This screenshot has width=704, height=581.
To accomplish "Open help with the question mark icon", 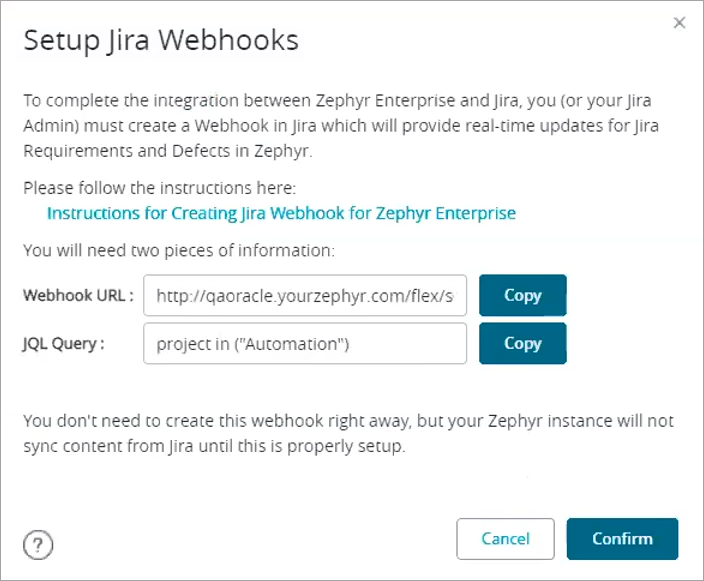I will pos(37,545).
